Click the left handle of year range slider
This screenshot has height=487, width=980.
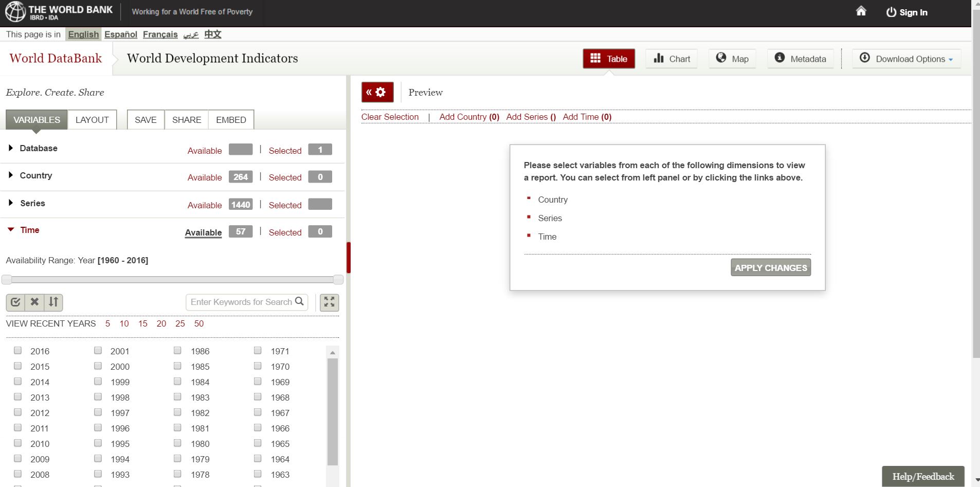click(7, 279)
